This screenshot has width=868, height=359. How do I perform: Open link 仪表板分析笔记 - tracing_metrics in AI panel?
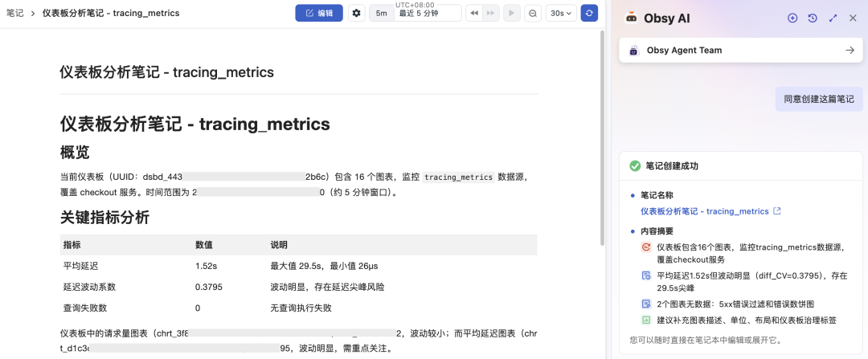(705, 211)
